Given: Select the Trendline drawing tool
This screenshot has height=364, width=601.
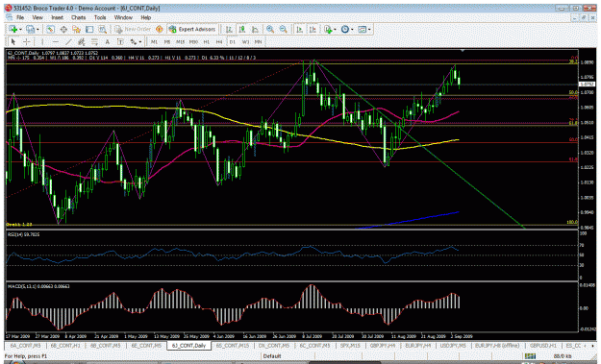Looking at the screenshot, I should tap(68, 41).
